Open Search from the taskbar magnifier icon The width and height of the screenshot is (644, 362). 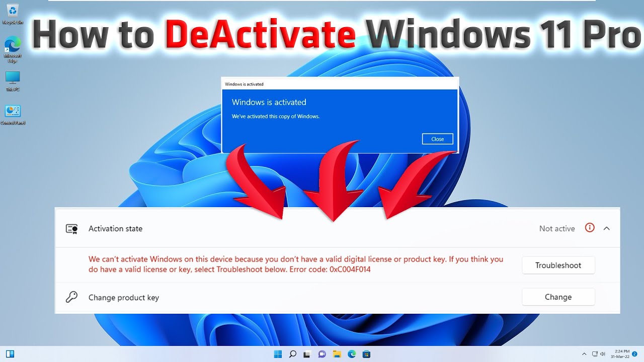[292, 354]
